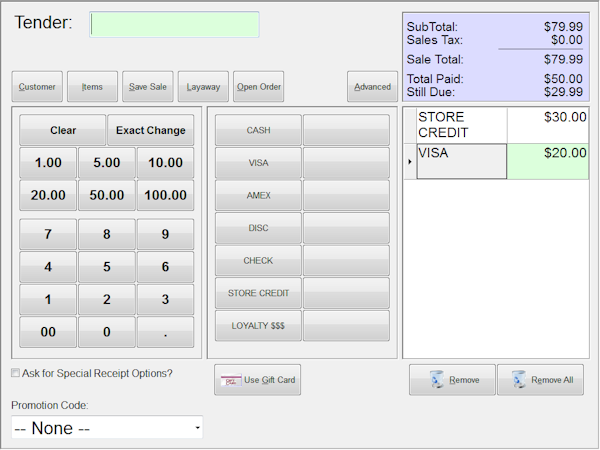Click the green Tender input field
The width and height of the screenshot is (600, 450).
click(x=175, y=25)
